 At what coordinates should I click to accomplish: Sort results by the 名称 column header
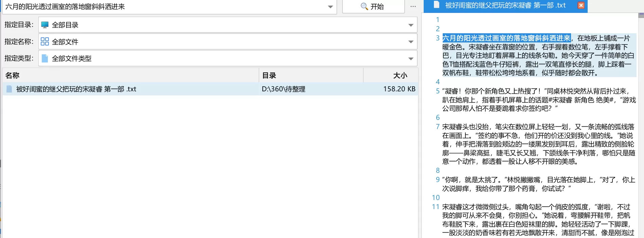coord(131,75)
